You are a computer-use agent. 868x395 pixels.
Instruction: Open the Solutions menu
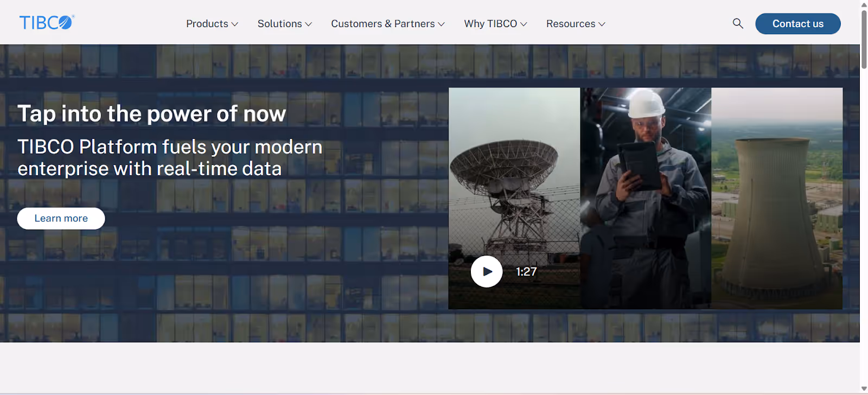(x=285, y=24)
